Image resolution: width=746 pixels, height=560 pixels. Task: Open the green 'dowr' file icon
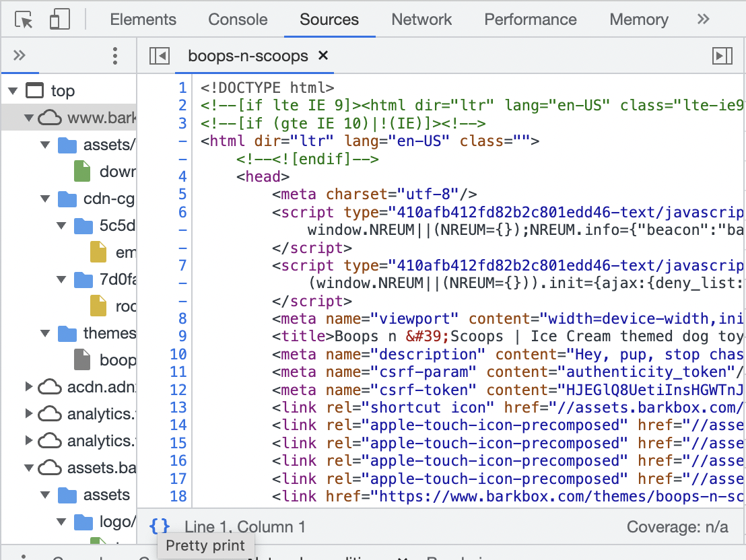click(x=82, y=171)
